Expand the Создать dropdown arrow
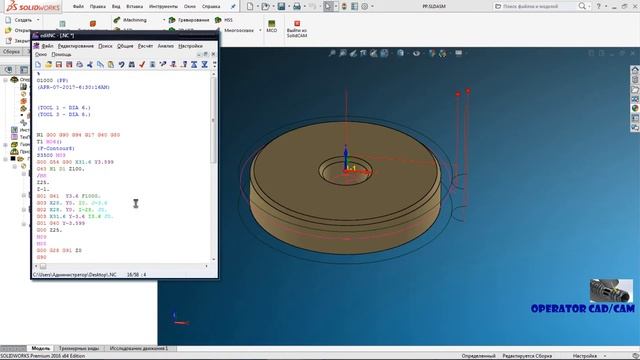 (38, 20)
